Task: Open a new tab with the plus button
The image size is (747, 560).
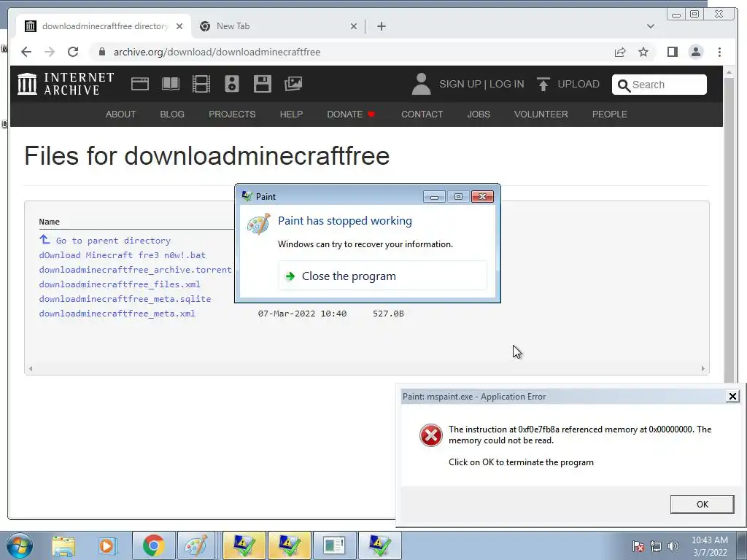Action: pyautogui.click(x=381, y=26)
